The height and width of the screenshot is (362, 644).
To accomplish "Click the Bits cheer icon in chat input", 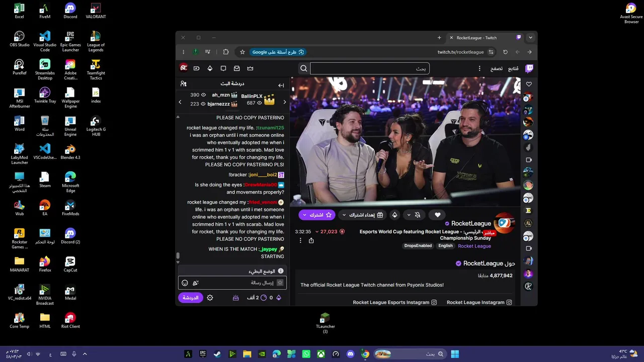I will (x=196, y=283).
